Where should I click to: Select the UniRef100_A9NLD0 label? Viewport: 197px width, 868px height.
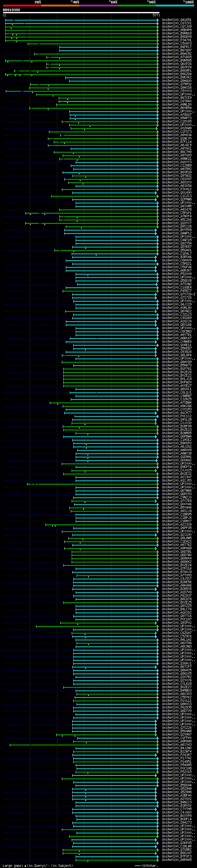(x=177, y=104)
